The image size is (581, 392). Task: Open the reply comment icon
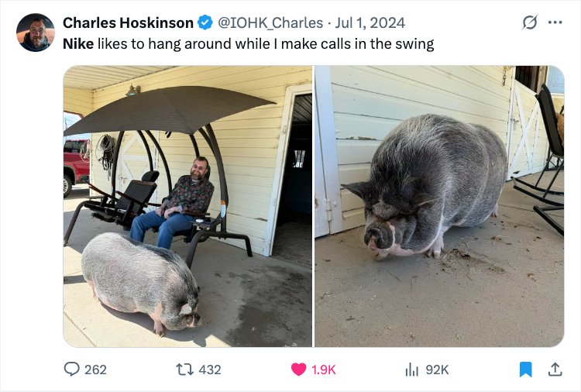71,370
